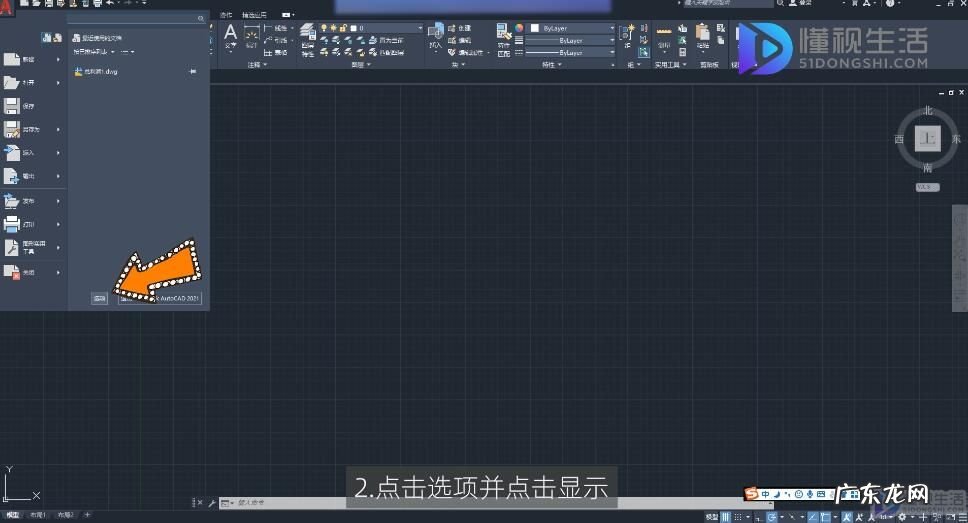Viewport: 968px width, 523px height.
Task: Select the Save As (另存为) icon
Action: click(12, 130)
